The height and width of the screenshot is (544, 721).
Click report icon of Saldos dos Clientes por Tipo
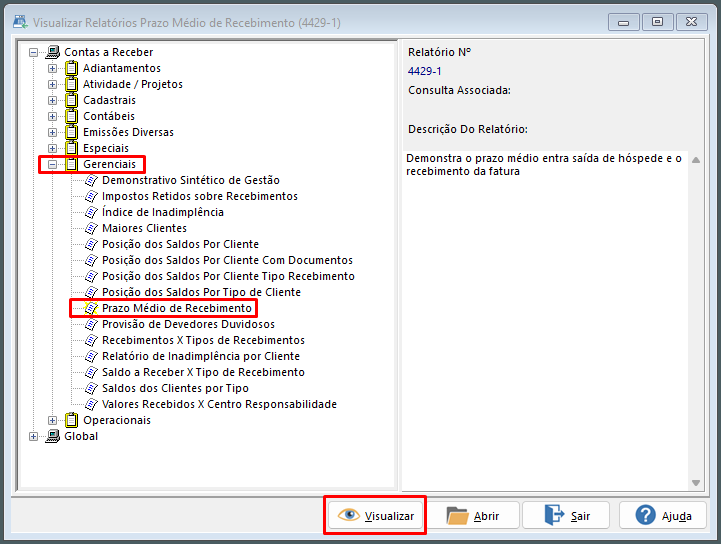[x=92, y=388]
